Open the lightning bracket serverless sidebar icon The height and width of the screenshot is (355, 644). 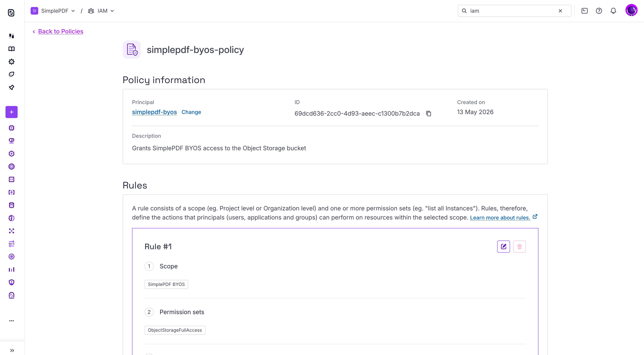pyautogui.click(x=12, y=192)
